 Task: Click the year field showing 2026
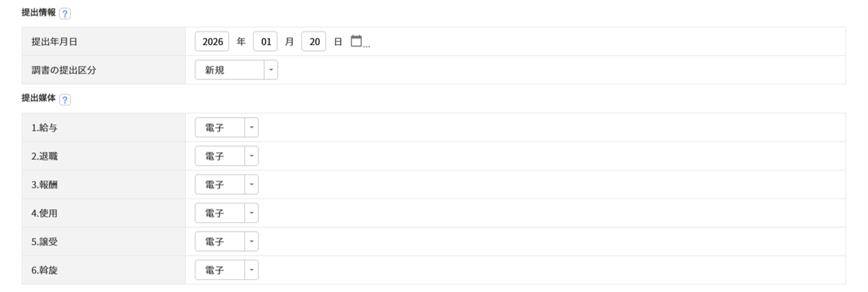212,41
